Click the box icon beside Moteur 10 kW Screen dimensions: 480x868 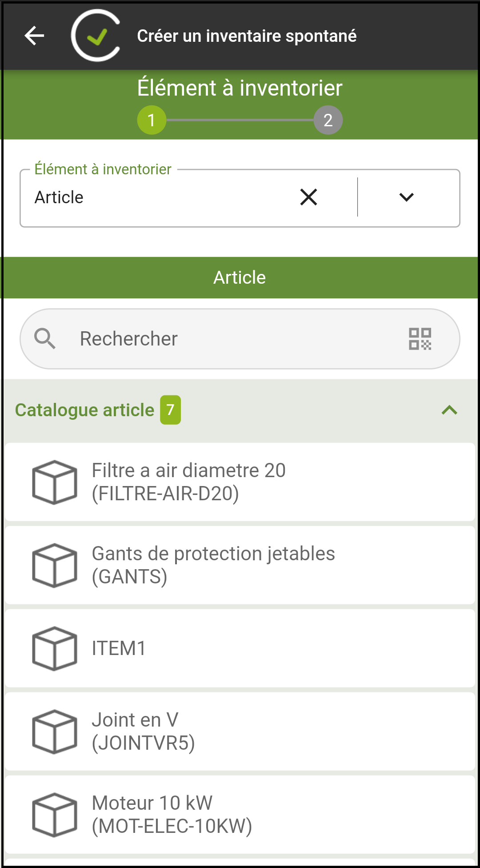55,815
